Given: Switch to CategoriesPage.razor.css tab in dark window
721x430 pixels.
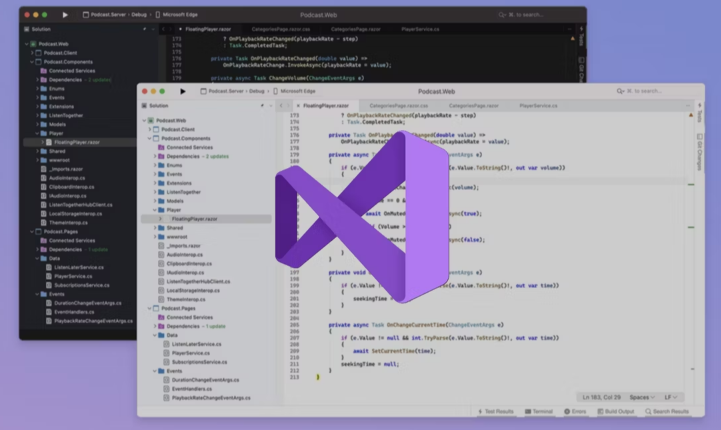Looking at the screenshot, I should (281, 29).
